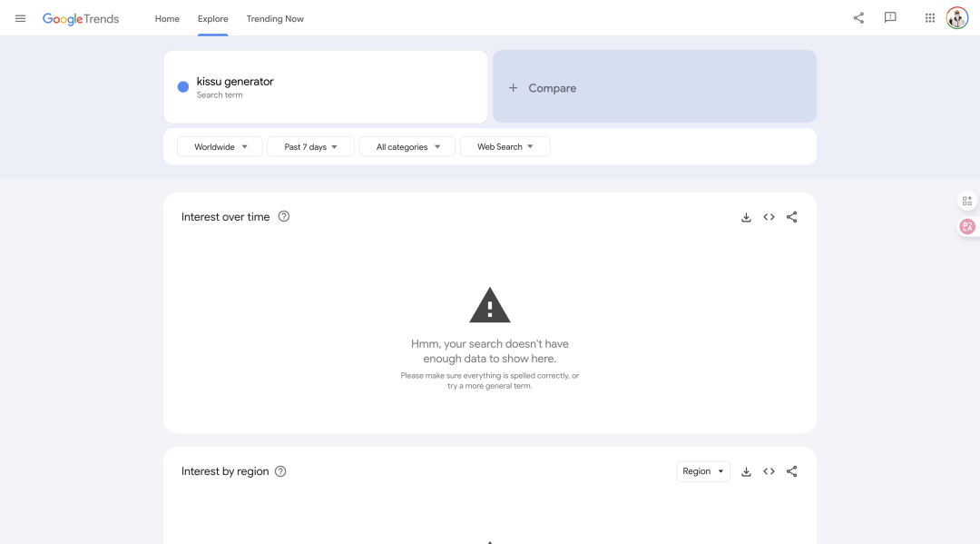Download Interest by region CSV

746,471
